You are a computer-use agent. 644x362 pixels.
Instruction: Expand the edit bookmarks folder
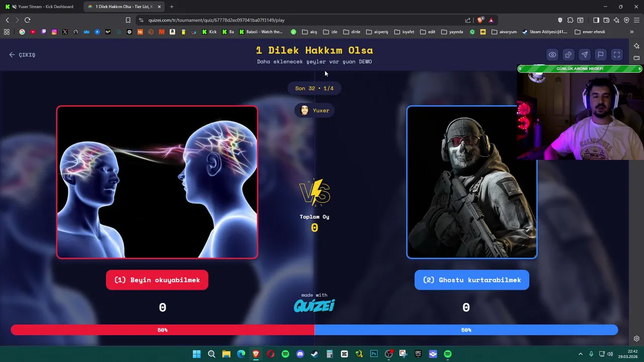(428, 32)
